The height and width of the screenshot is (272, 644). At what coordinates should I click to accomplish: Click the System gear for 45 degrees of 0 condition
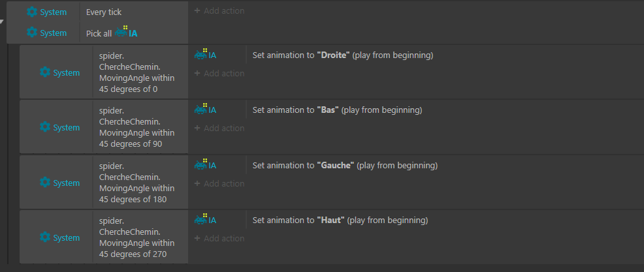tap(45, 72)
